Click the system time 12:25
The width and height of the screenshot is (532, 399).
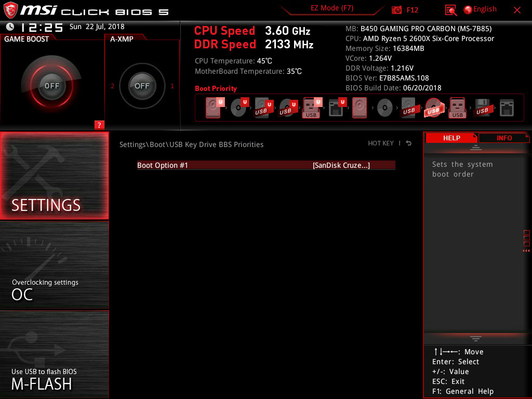[x=42, y=27]
